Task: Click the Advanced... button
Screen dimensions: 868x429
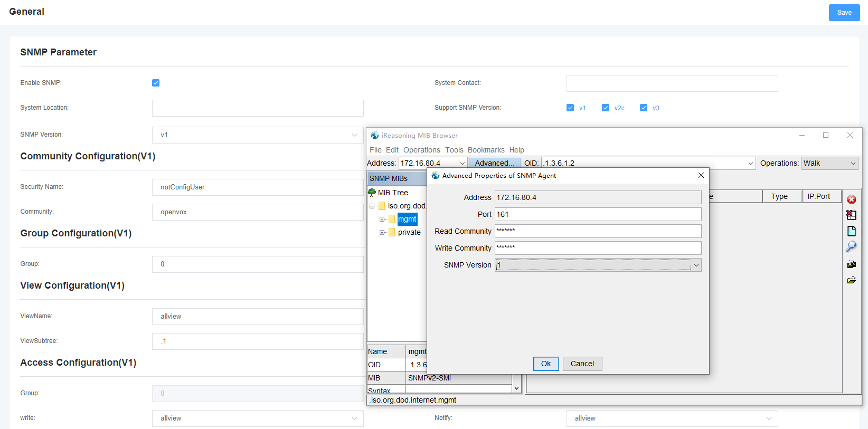Action: [x=494, y=164]
